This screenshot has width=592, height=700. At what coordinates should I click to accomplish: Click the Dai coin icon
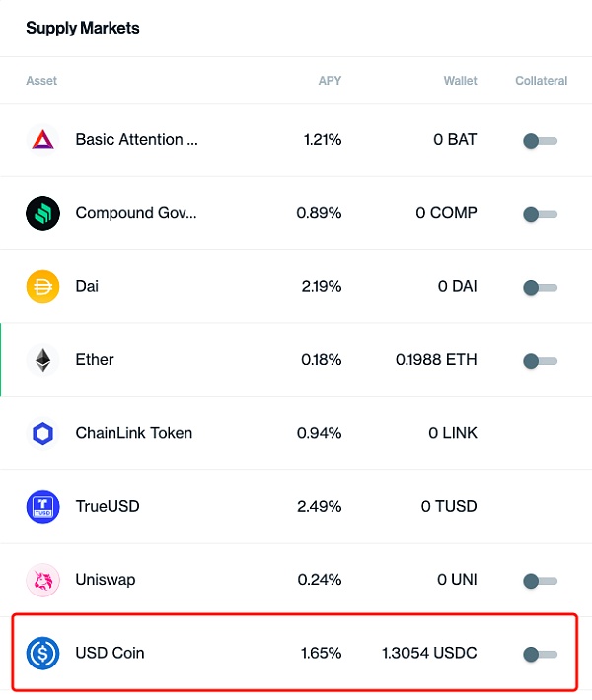coord(42,286)
